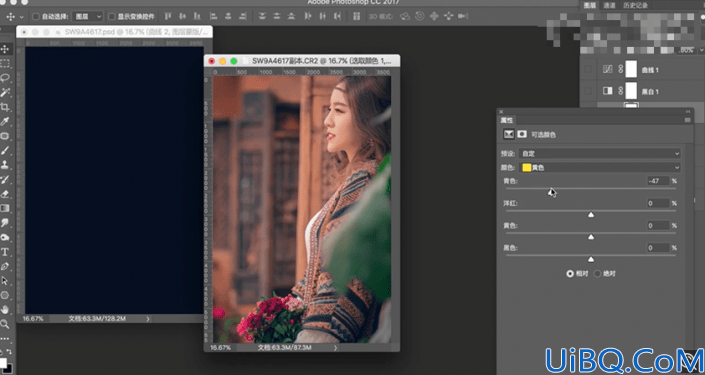Expand status info arrow in SW9A4617.psd window
This screenshot has height=375, width=705.
point(148,319)
